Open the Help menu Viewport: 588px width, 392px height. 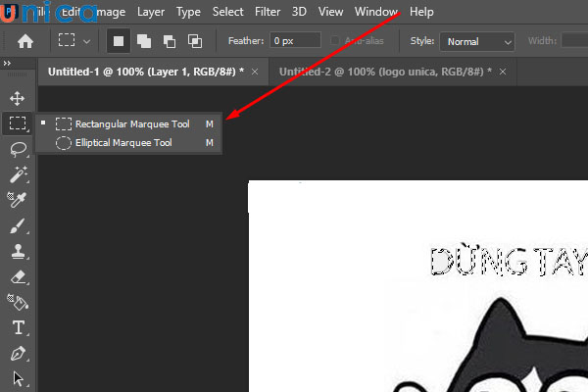[x=421, y=12]
